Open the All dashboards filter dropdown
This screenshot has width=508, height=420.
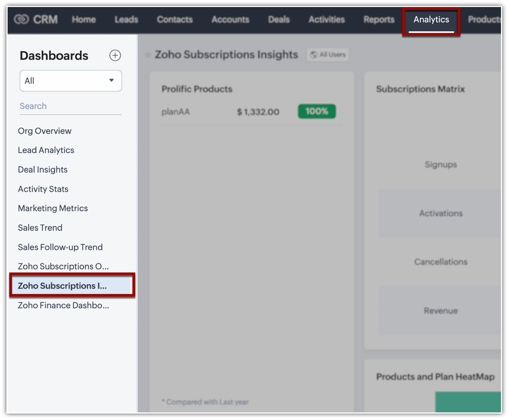click(71, 81)
